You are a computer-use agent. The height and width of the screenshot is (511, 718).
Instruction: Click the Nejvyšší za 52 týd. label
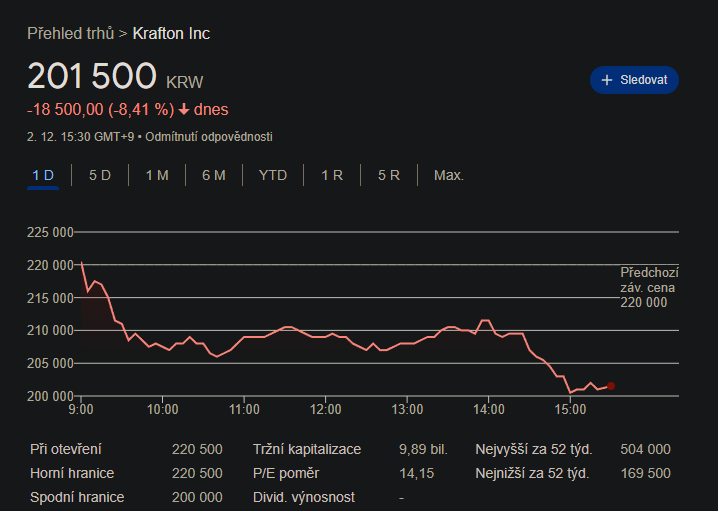coord(532,449)
